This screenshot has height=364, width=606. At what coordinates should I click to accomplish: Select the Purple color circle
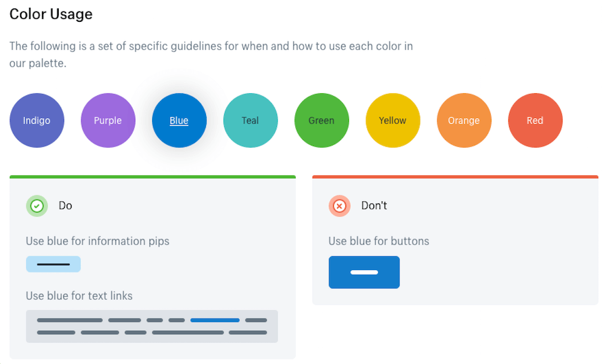coord(108,121)
